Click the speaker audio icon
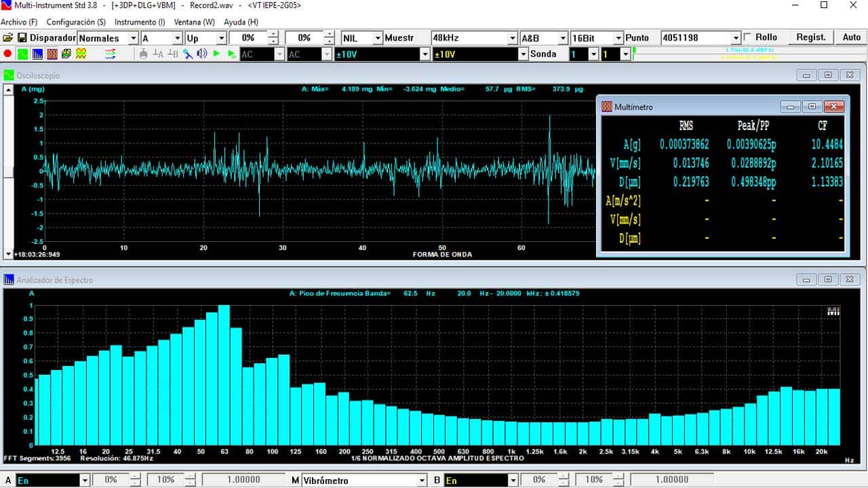 [201, 54]
